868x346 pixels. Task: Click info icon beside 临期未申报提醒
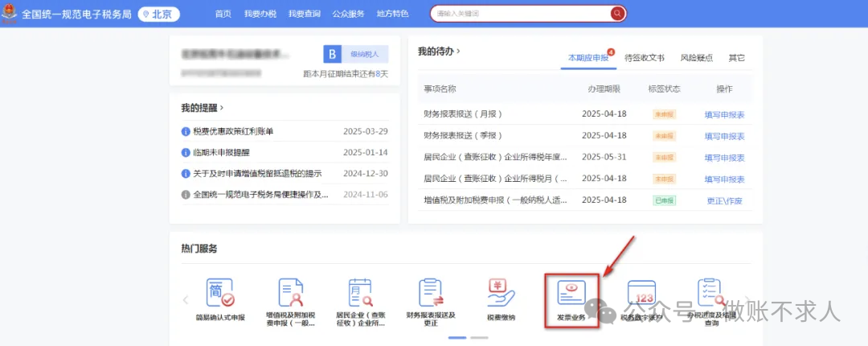point(186,153)
